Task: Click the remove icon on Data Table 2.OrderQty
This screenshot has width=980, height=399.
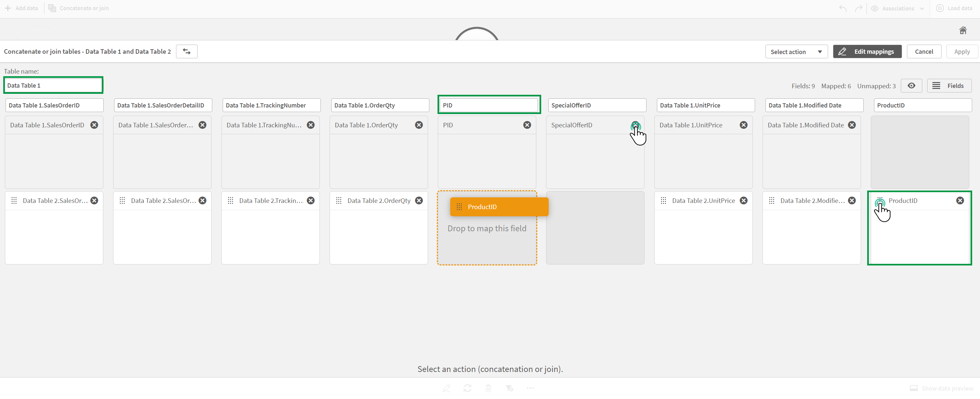Action: [x=420, y=200]
